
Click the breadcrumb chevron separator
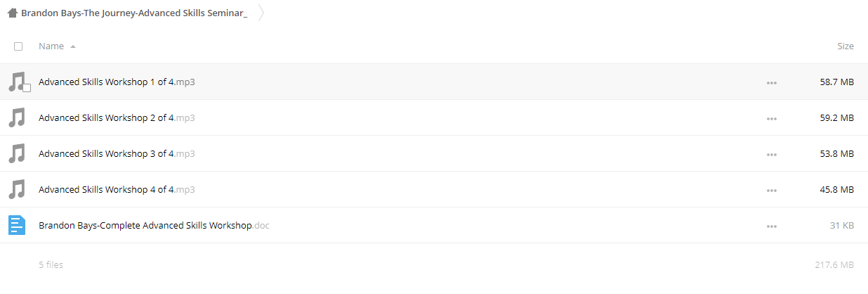point(261,13)
